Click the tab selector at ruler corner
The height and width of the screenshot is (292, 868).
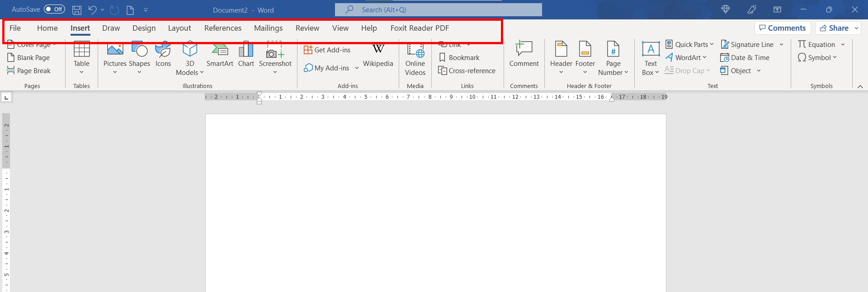click(6, 97)
